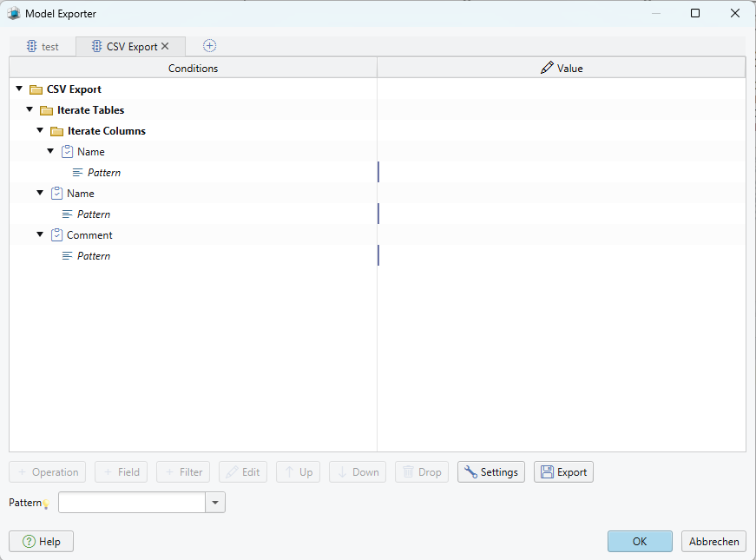Collapse the Name node under Iterate Tables
Viewport: 756px width, 560px height.
(41, 193)
